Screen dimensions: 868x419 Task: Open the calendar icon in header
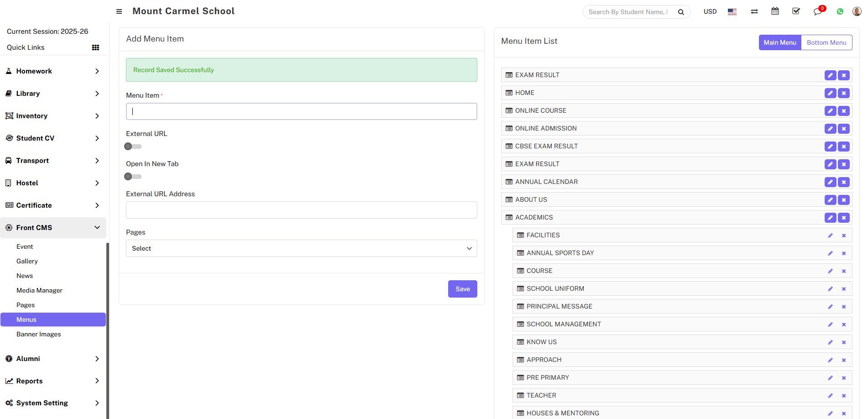pos(775,11)
